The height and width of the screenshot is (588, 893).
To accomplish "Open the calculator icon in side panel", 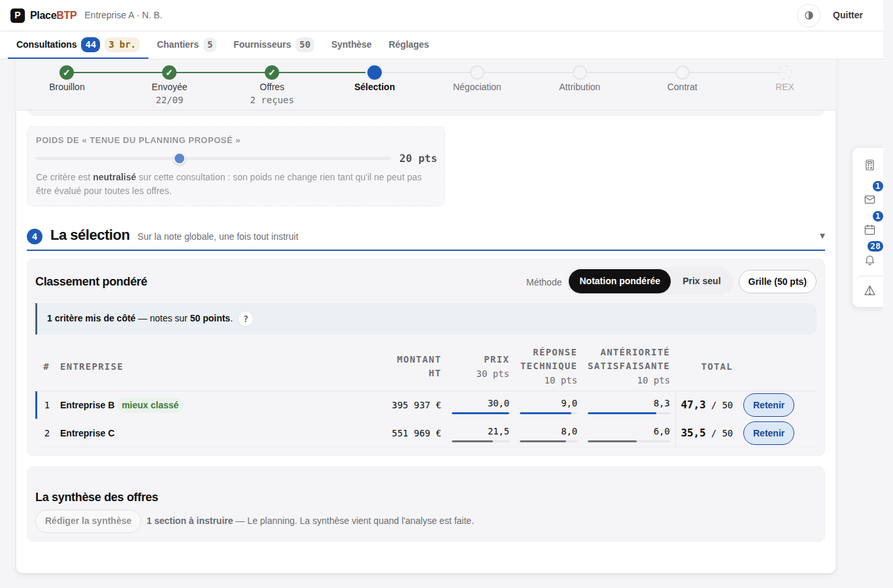I will [869, 165].
